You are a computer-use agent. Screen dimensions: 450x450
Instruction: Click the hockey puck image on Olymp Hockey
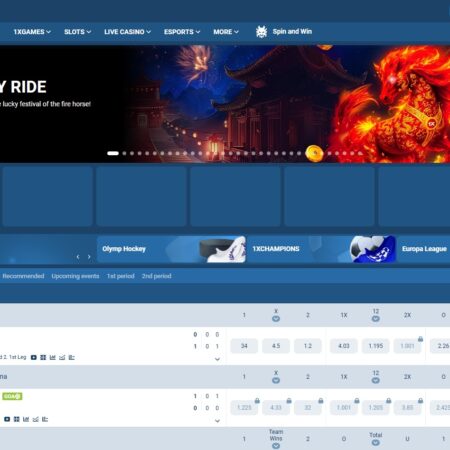click(x=223, y=249)
